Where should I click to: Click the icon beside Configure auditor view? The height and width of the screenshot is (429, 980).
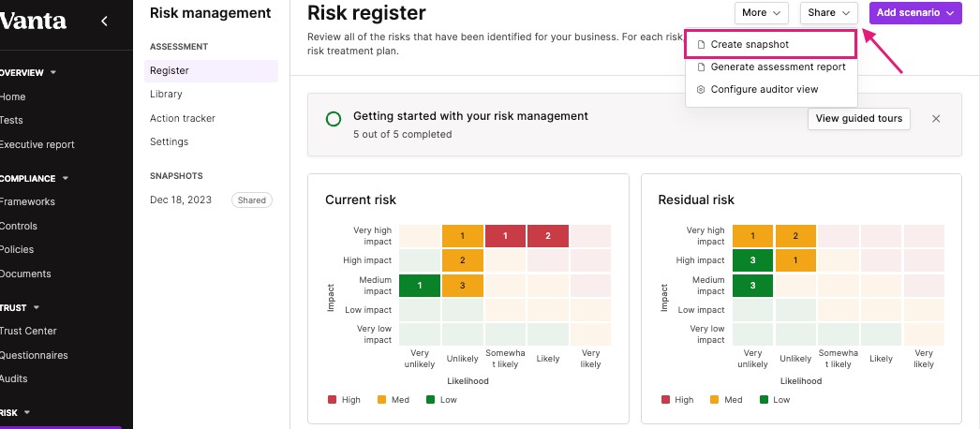tap(701, 89)
